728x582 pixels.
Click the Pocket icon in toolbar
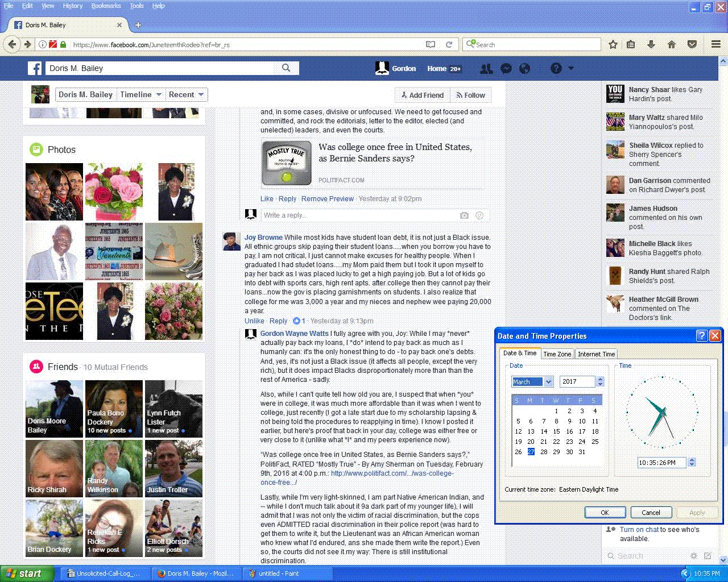tap(692, 44)
